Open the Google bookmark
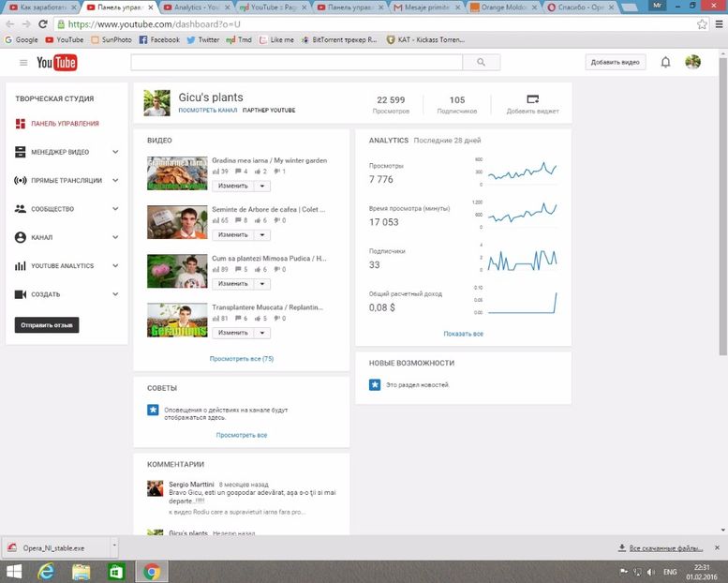This screenshot has width=728, height=583. coord(21,40)
